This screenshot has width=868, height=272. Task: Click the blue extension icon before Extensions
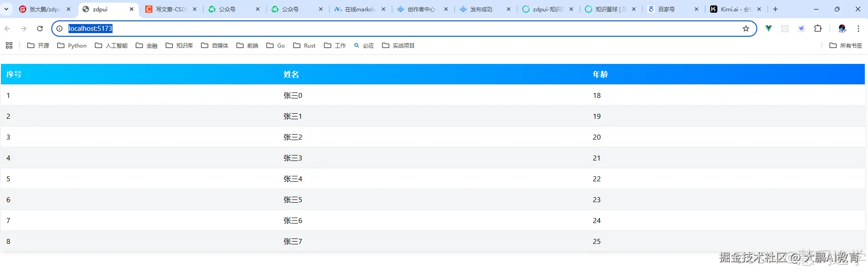point(802,29)
